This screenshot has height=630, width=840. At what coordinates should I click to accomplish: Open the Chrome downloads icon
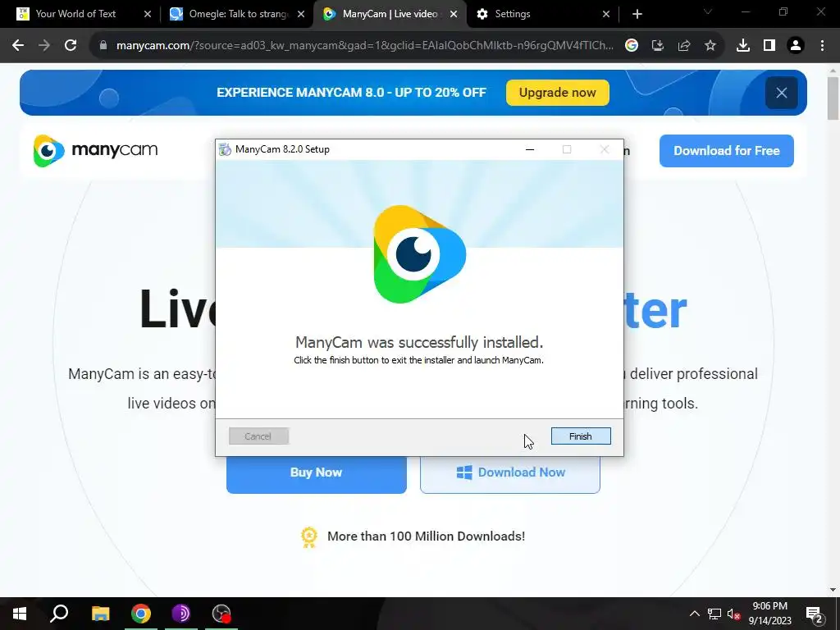[x=743, y=46]
